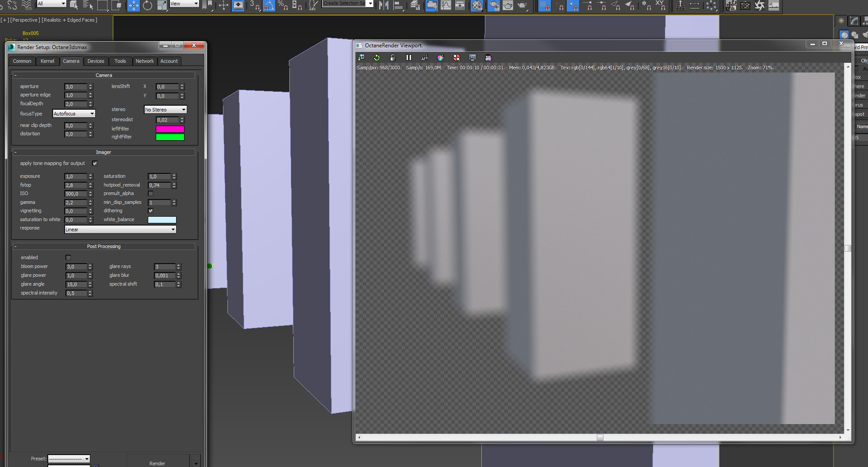Open the Tools tab
The image size is (868, 467).
[x=120, y=61]
